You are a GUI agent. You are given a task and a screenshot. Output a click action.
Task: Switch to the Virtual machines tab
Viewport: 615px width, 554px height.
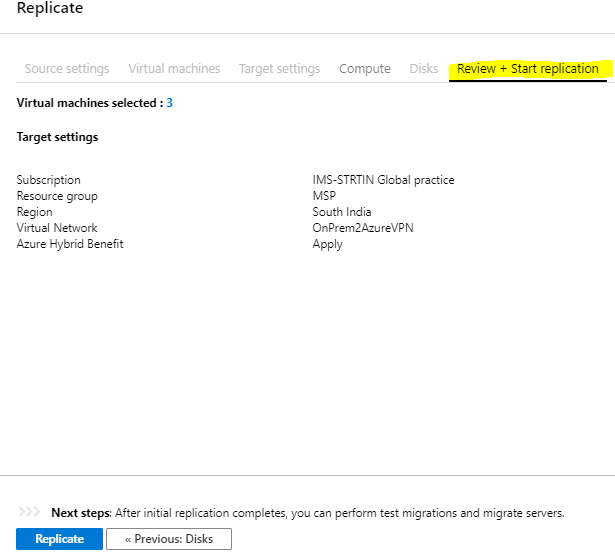pyautogui.click(x=174, y=69)
